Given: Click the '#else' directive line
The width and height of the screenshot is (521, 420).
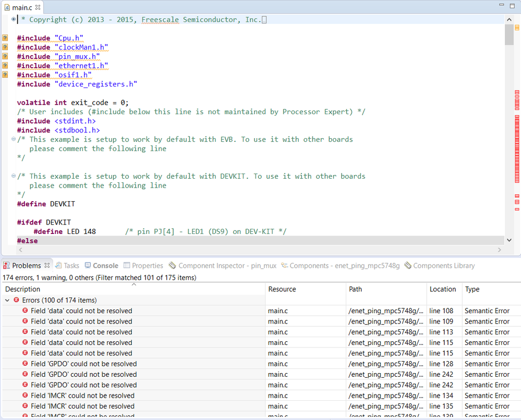Looking at the screenshot, I should 27,241.
